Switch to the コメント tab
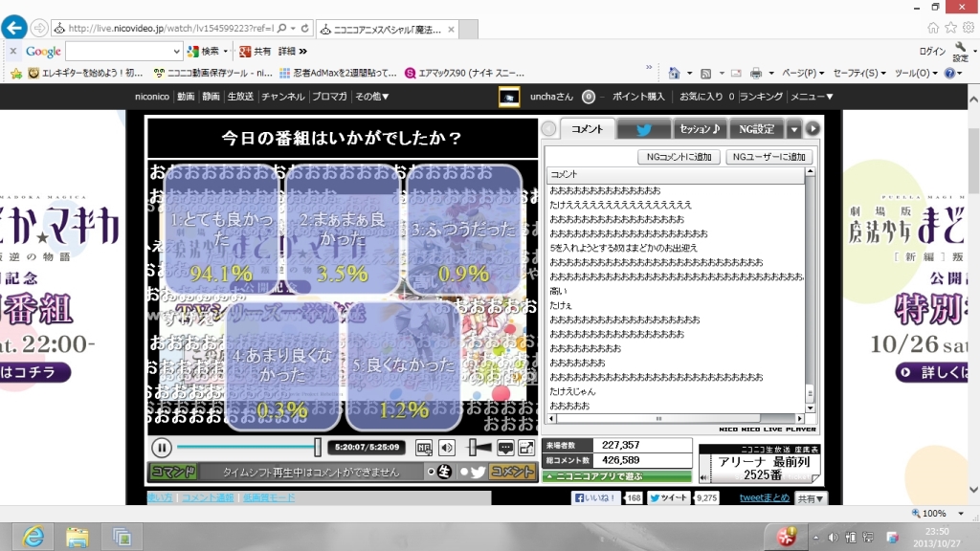This screenshot has width=980, height=551. click(587, 129)
